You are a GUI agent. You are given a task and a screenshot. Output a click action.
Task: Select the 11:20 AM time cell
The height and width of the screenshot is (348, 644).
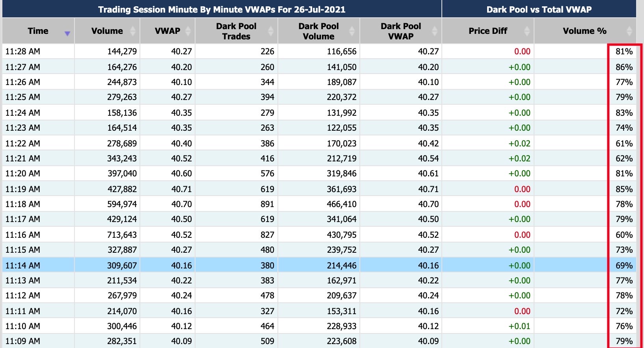[38, 173]
